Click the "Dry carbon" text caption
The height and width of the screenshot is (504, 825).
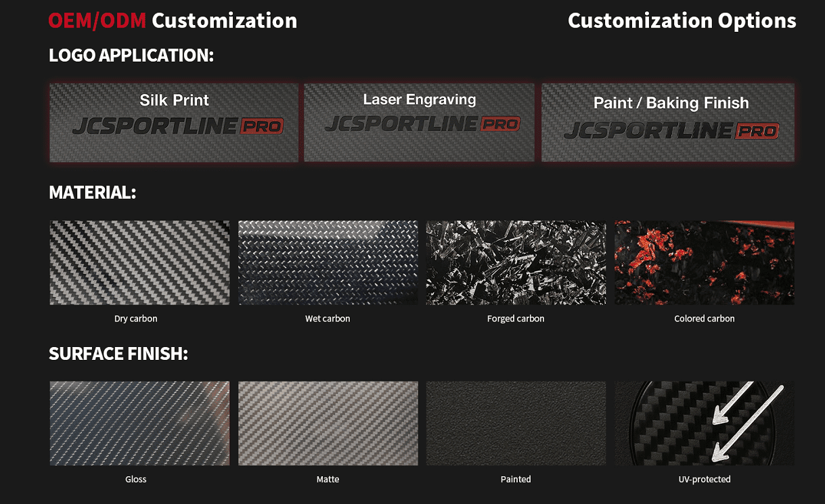pyautogui.click(x=136, y=319)
